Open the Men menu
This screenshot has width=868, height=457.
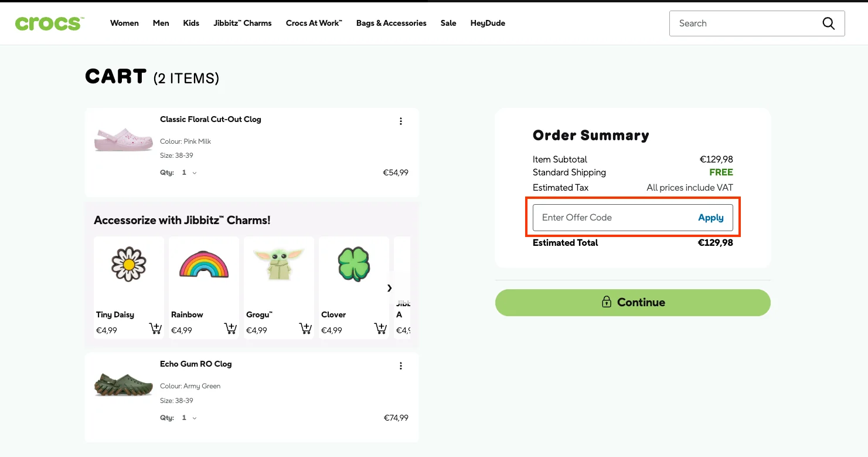(x=161, y=23)
